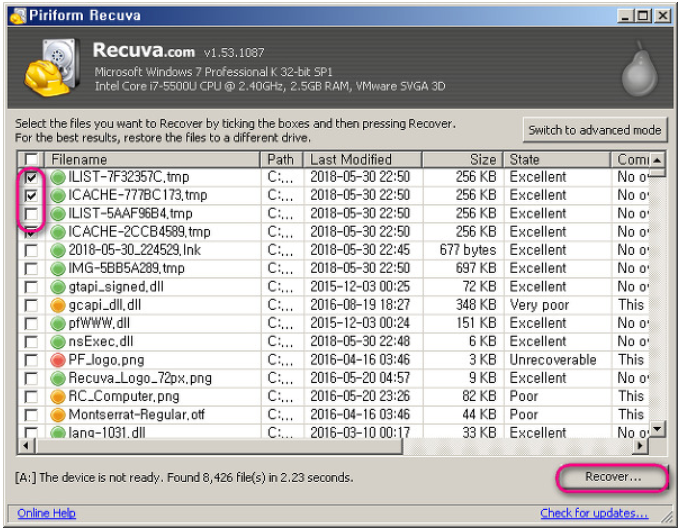The width and height of the screenshot is (680, 532).
Task: Click the green status dot for pfWWW.dll
Action: coord(57,323)
